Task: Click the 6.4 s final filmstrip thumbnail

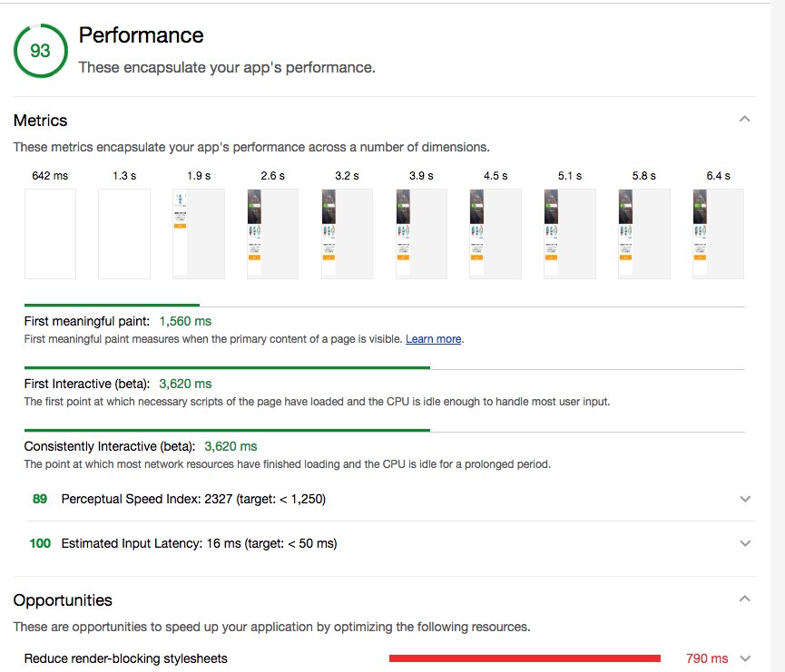Action: [x=718, y=233]
